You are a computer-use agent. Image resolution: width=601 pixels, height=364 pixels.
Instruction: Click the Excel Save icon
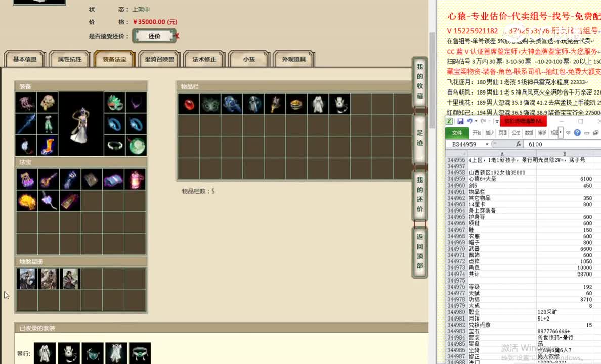pos(460,121)
